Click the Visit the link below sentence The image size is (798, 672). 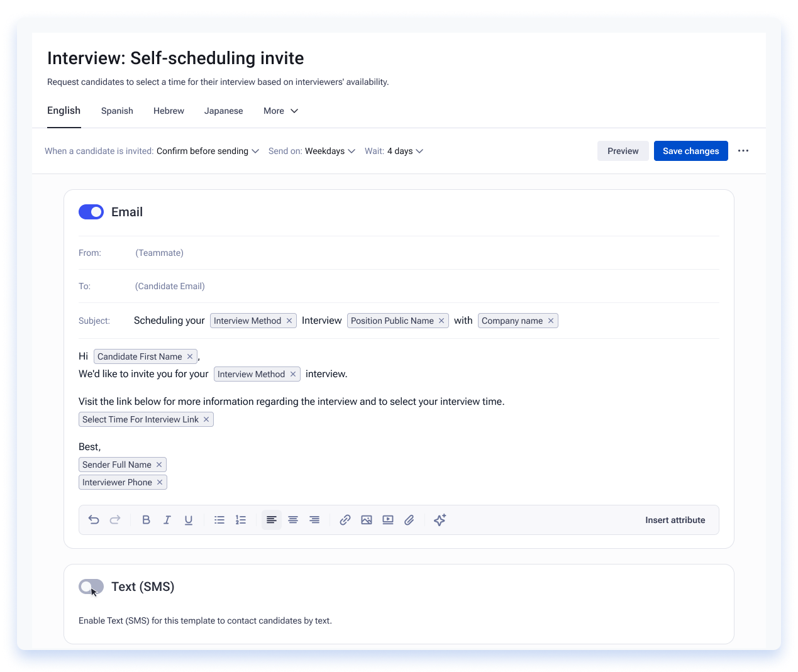pyautogui.click(x=291, y=402)
